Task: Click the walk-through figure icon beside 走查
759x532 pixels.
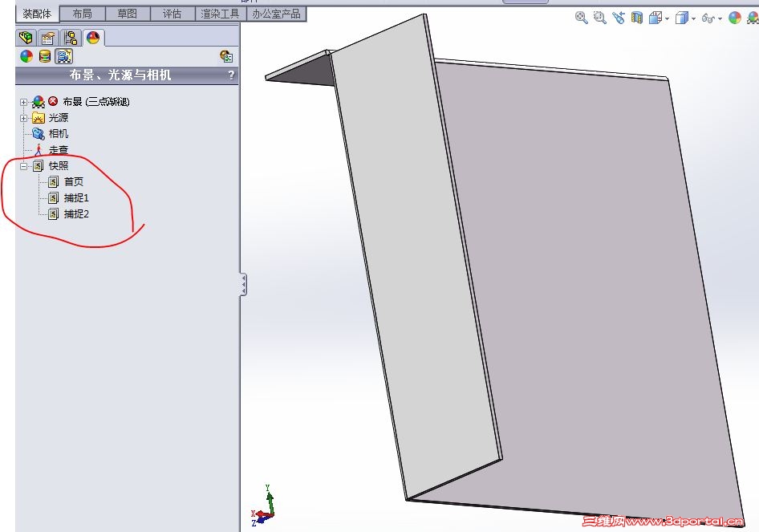Action: click(39, 149)
